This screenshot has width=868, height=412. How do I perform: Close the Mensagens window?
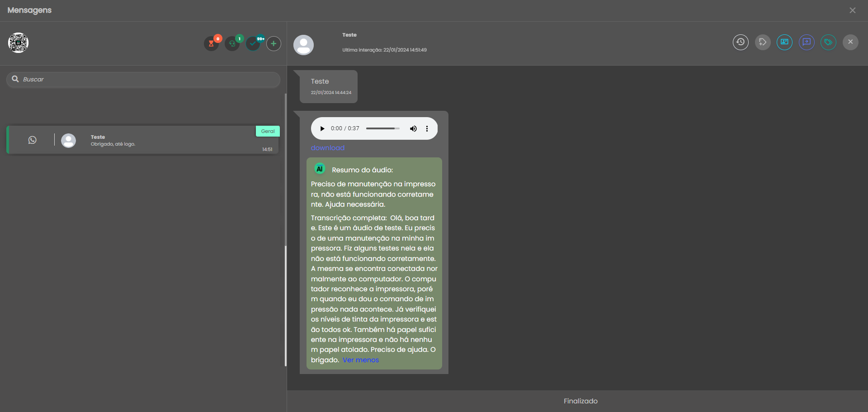coord(853,10)
